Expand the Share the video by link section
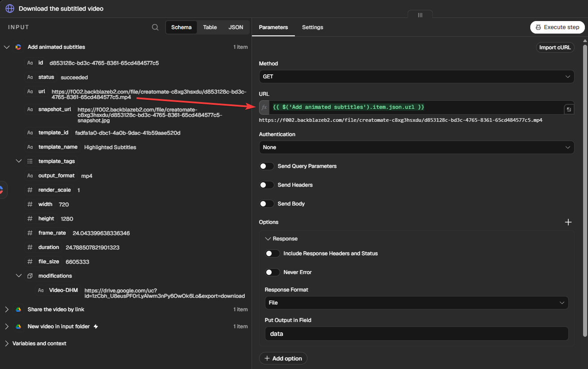The height and width of the screenshot is (369, 588). [x=7, y=309]
